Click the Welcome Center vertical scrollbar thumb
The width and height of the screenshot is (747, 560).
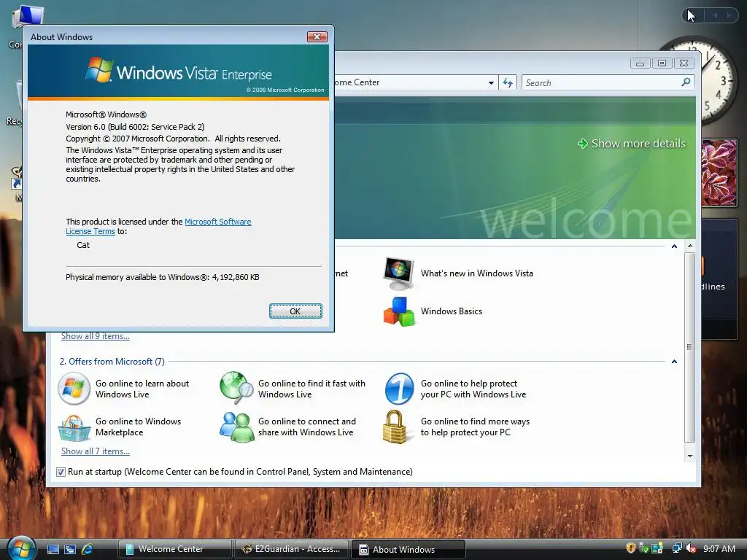pyautogui.click(x=690, y=347)
